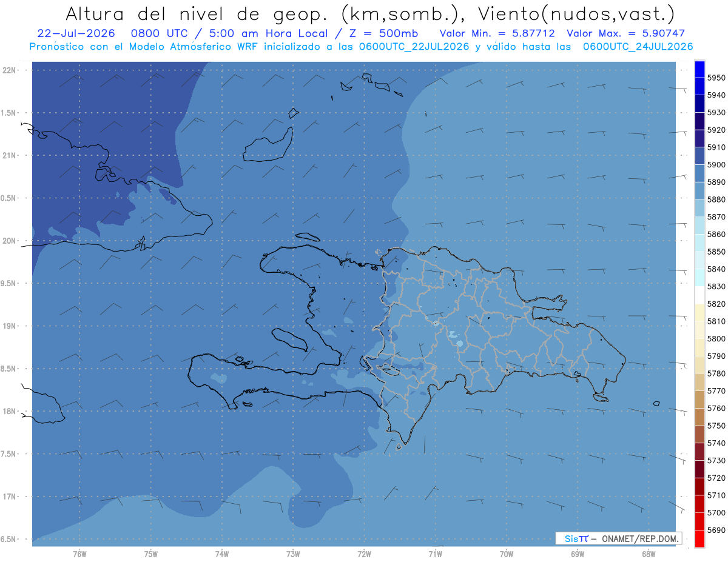Click 'Valor Min. = 5.87712' text
Image resolution: width=728 pixels, height=562 pixels.
497,33
